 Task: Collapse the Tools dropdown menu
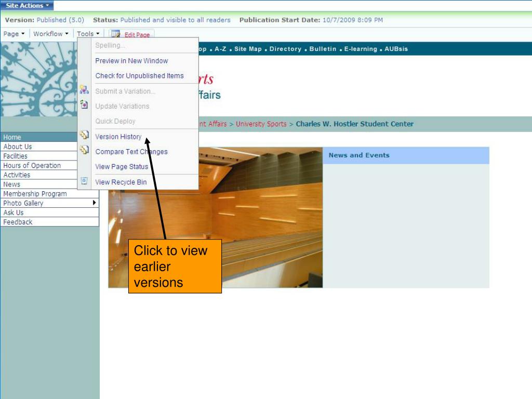coord(88,34)
